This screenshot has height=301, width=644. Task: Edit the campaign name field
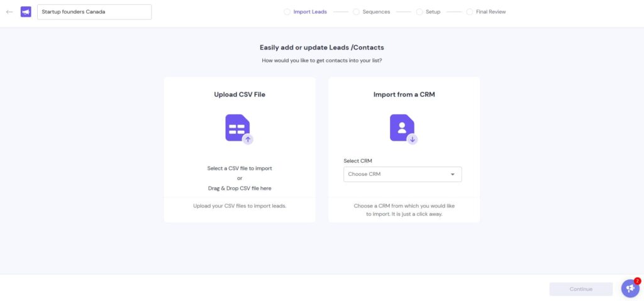[94, 12]
